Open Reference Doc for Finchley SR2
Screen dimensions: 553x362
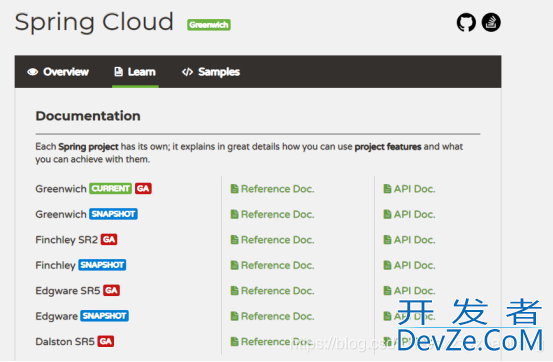[272, 240]
